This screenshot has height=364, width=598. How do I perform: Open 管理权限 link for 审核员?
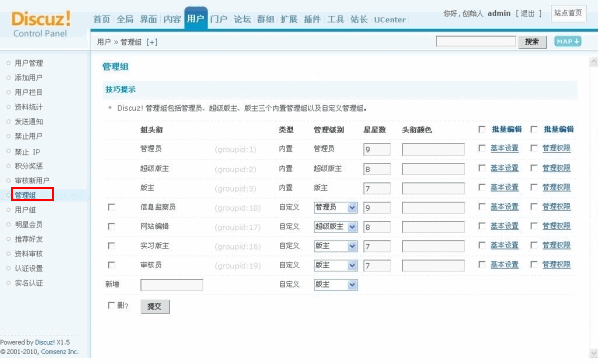[556, 264]
